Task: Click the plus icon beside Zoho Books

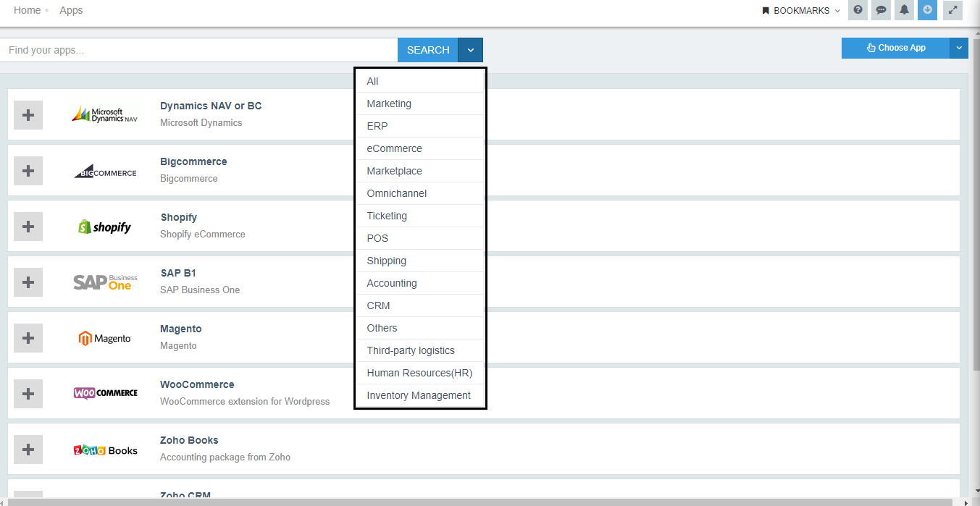Action: (28, 449)
